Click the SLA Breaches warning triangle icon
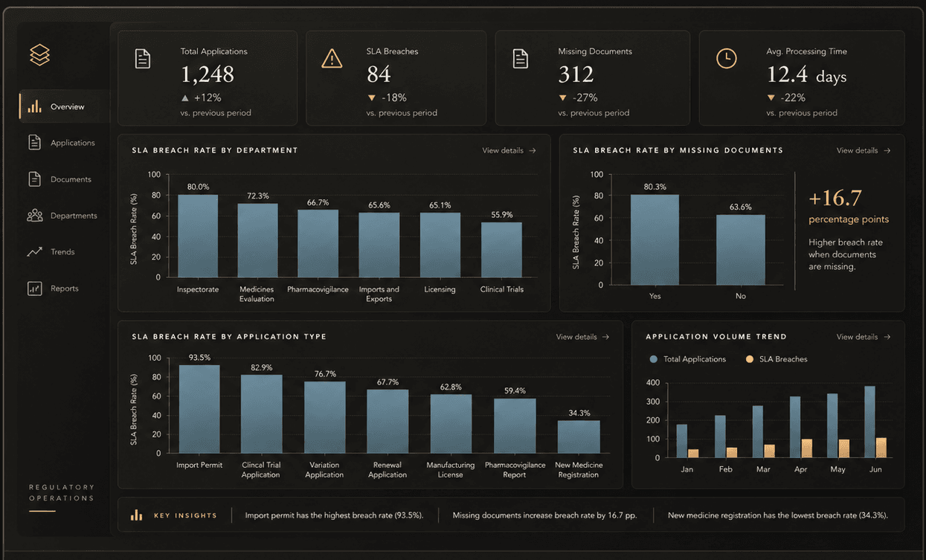 click(332, 58)
